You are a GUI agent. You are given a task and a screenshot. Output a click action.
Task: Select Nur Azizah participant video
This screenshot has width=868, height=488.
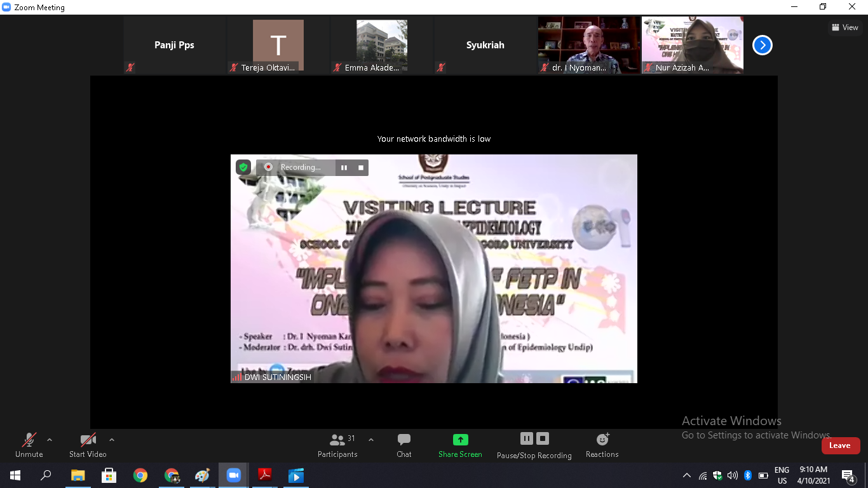click(x=693, y=45)
